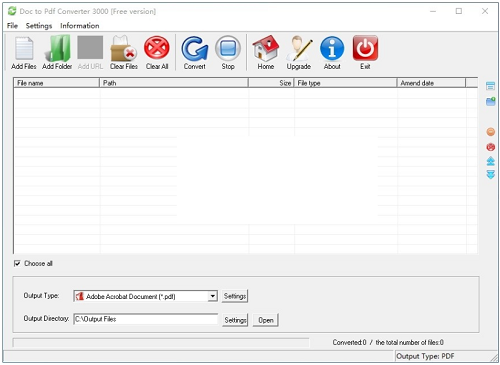Open the Information menu
The image size is (500, 365).
pos(80,26)
